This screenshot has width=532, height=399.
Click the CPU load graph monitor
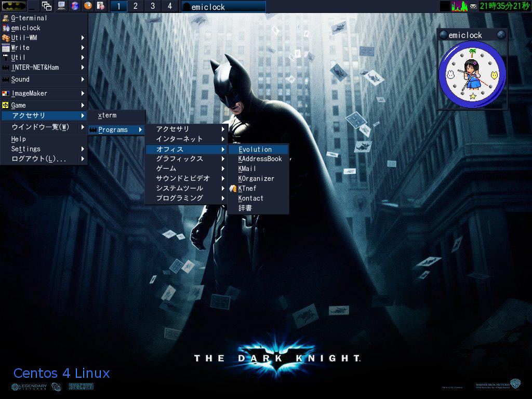[459, 6]
